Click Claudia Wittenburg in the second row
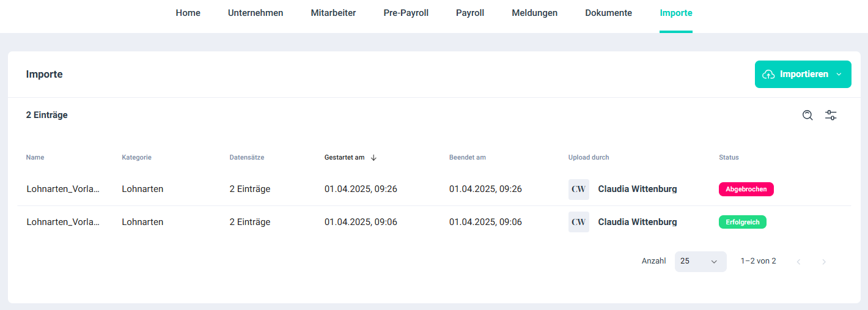868x310 pixels. pos(637,222)
